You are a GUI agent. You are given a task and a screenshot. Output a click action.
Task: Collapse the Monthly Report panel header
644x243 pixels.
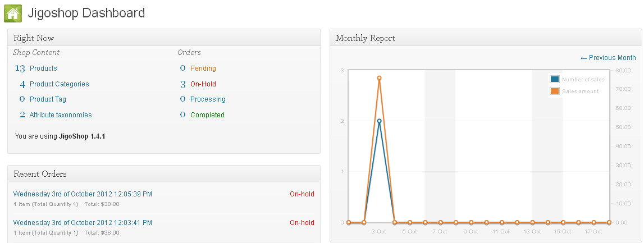click(486, 38)
